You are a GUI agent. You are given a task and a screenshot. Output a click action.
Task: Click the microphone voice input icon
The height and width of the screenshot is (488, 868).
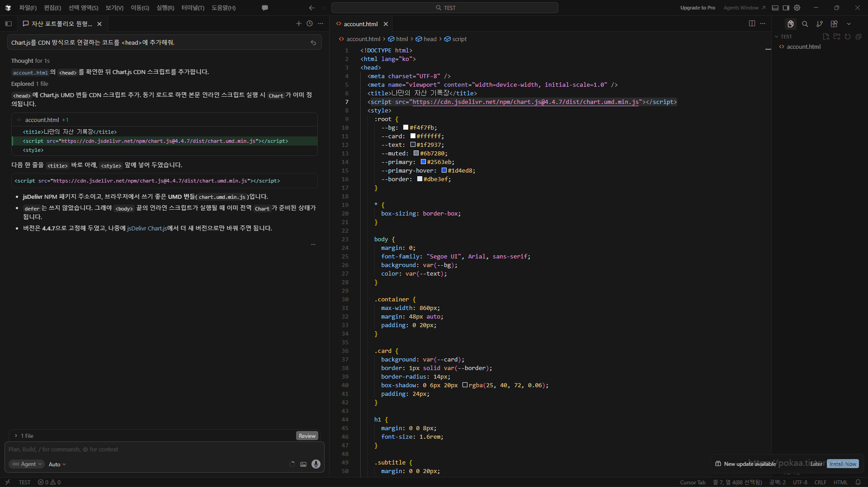pyautogui.click(x=316, y=464)
